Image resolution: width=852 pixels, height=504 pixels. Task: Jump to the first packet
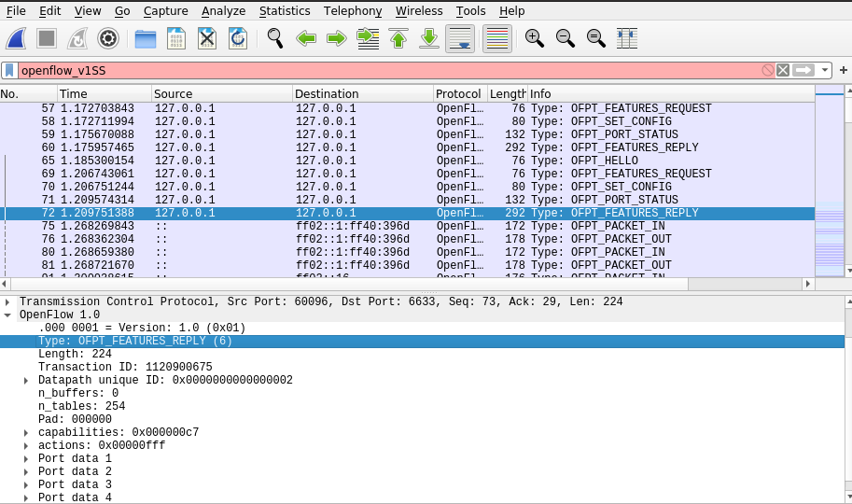398,38
